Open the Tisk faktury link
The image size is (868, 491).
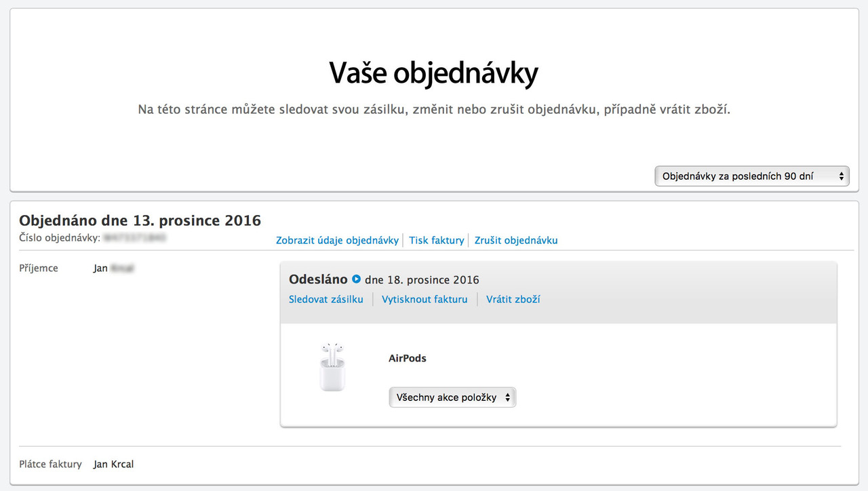point(437,240)
